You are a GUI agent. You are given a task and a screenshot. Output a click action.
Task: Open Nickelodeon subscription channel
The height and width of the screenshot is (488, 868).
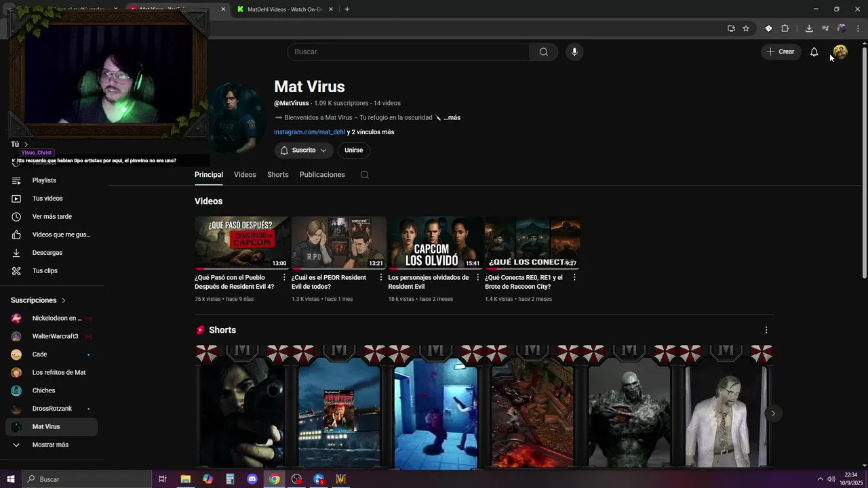tap(52, 319)
